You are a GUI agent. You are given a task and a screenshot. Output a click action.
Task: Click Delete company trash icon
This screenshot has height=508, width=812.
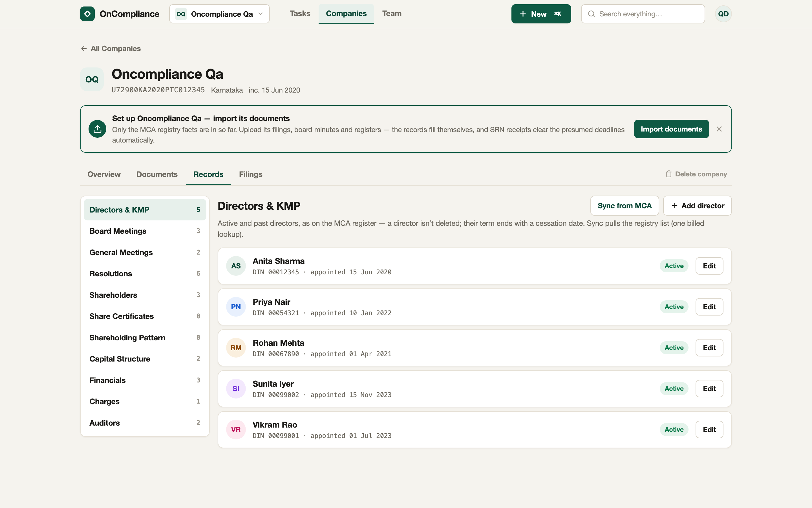click(x=668, y=174)
